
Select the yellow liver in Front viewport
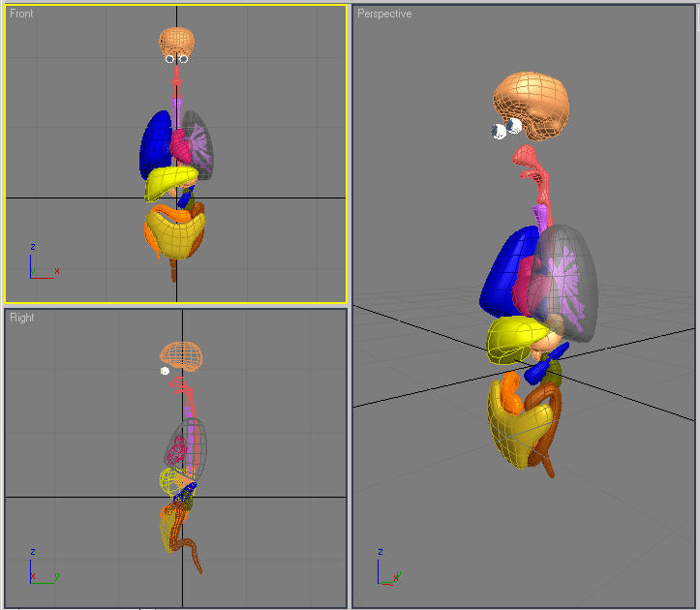coord(169,181)
